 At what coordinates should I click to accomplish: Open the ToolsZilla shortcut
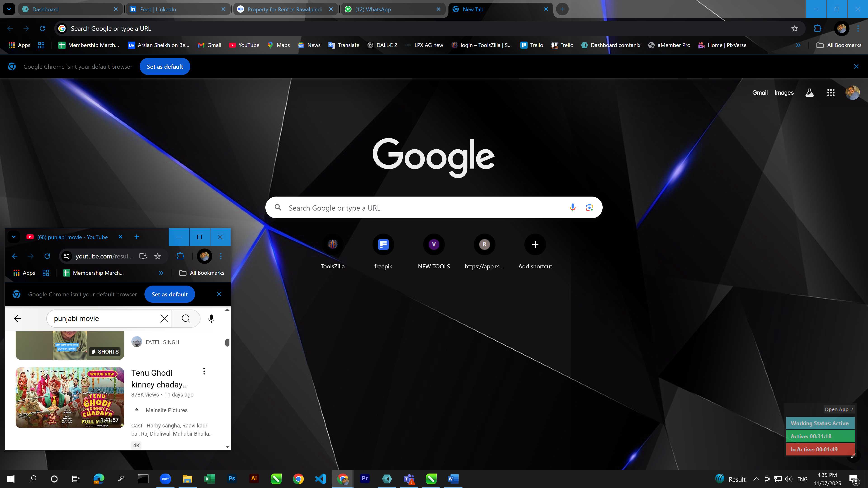333,252
